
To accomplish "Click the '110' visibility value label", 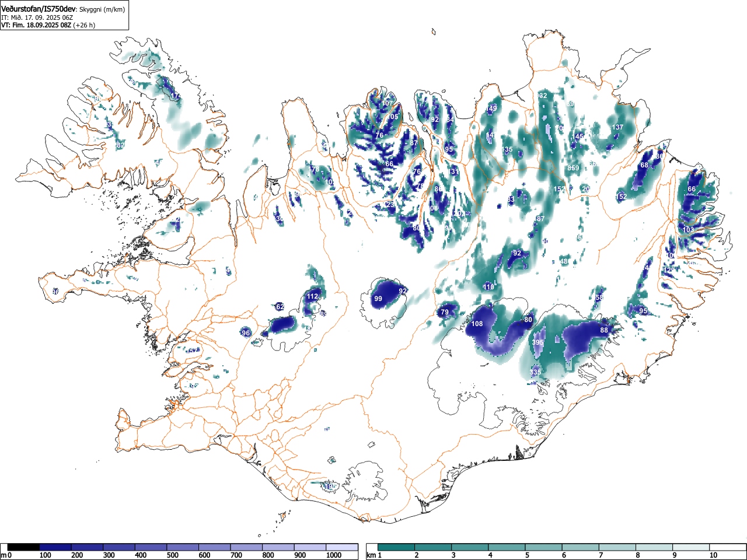I will point(488,287).
